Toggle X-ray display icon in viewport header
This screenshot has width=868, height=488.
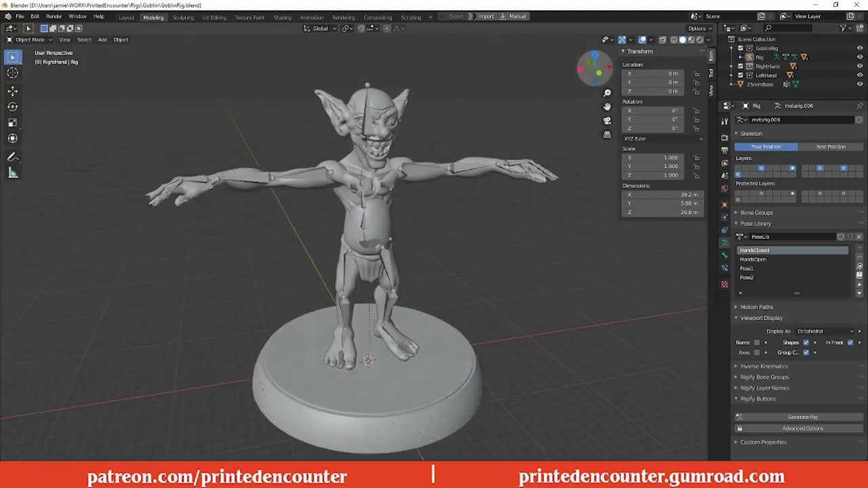coord(663,39)
